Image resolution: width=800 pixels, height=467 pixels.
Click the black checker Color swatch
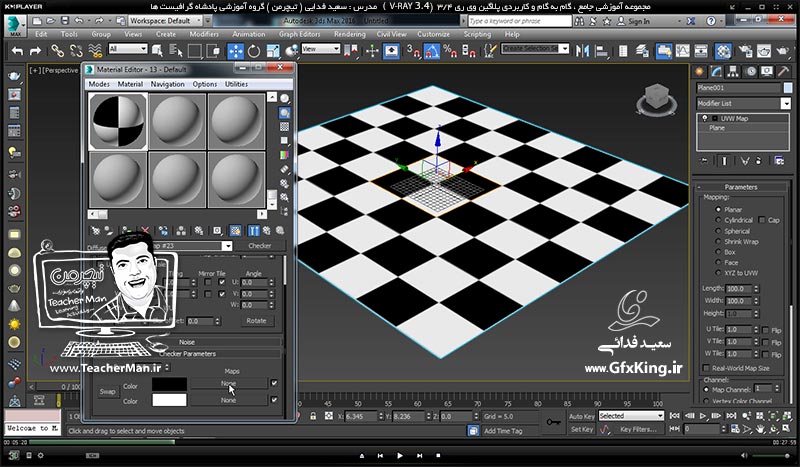169,385
